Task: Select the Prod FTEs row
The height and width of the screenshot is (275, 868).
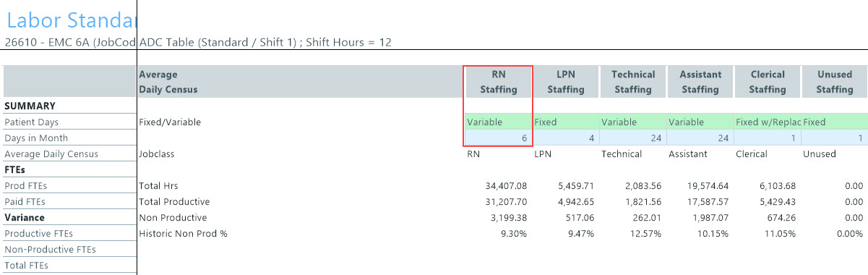Action: click(x=69, y=186)
